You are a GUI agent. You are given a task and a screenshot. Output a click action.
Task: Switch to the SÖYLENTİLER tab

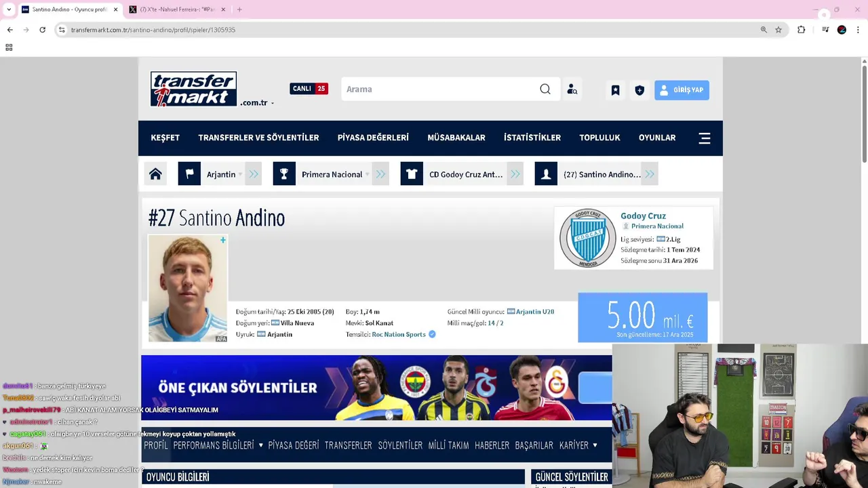click(x=400, y=445)
